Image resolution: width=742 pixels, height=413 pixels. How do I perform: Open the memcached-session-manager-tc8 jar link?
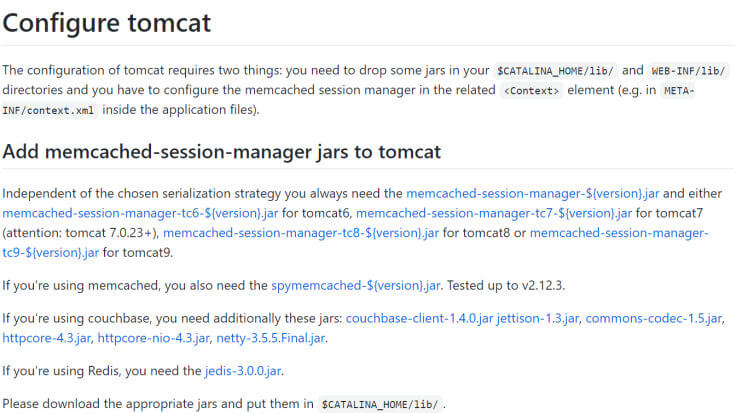[x=301, y=233]
